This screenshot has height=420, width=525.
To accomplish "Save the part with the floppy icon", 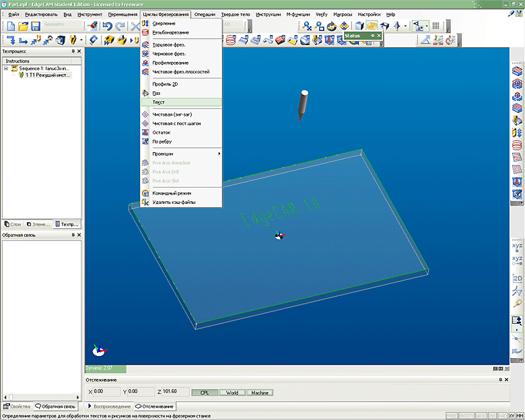I will coord(36,26).
